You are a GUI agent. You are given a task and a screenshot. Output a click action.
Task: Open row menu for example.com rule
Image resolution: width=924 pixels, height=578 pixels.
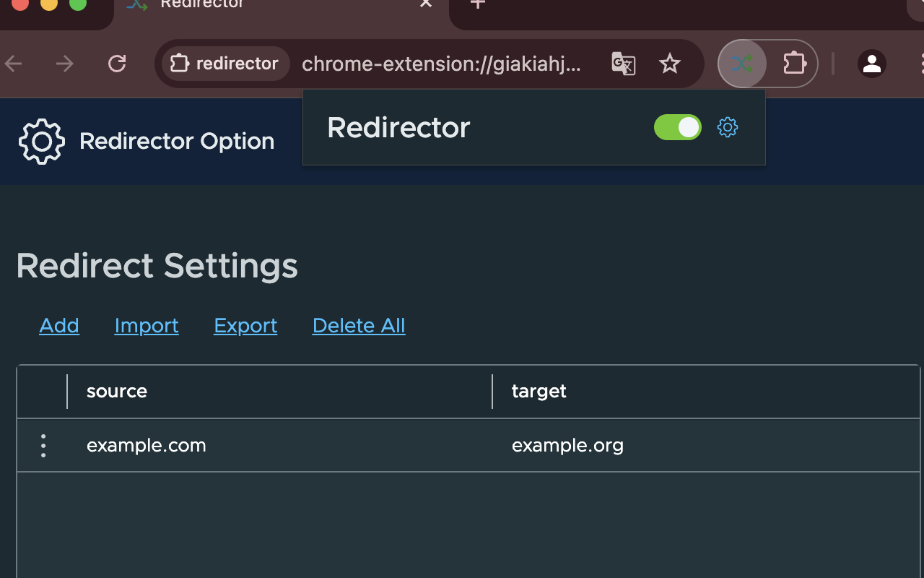click(43, 445)
